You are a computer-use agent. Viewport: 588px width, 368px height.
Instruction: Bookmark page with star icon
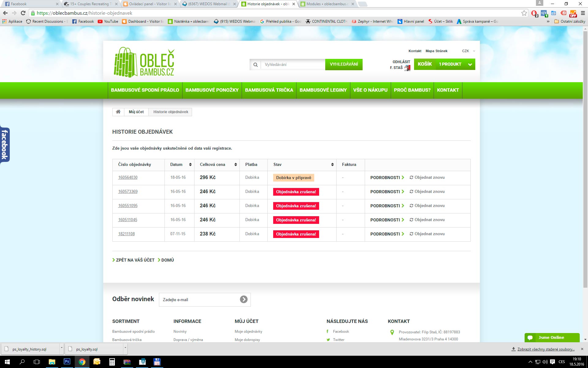[524, 13]
